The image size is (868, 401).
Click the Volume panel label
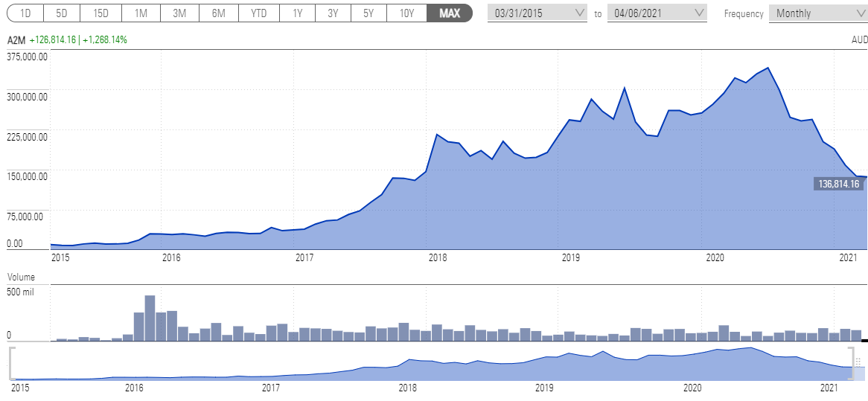21,277
